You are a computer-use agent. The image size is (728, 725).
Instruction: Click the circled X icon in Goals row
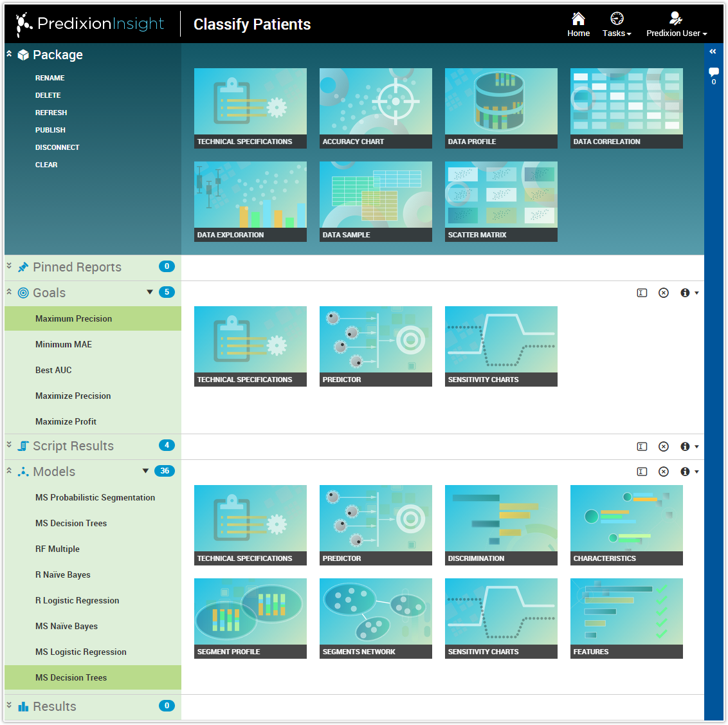point(664,293)
